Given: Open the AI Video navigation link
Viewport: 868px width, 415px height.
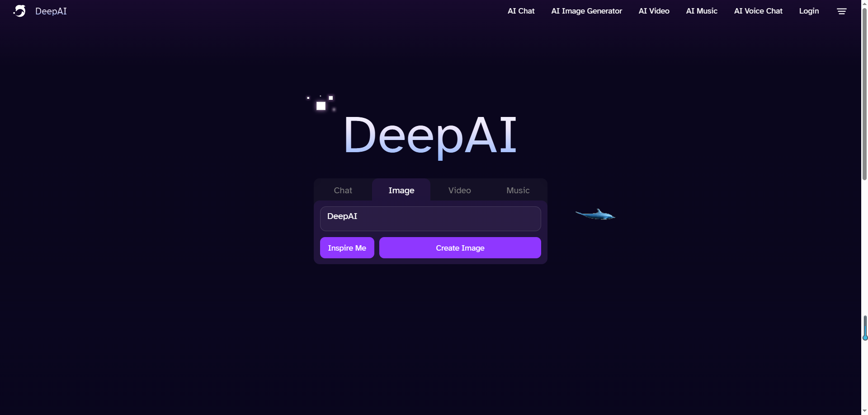Looking at the screenshot, I should point(654,11).
